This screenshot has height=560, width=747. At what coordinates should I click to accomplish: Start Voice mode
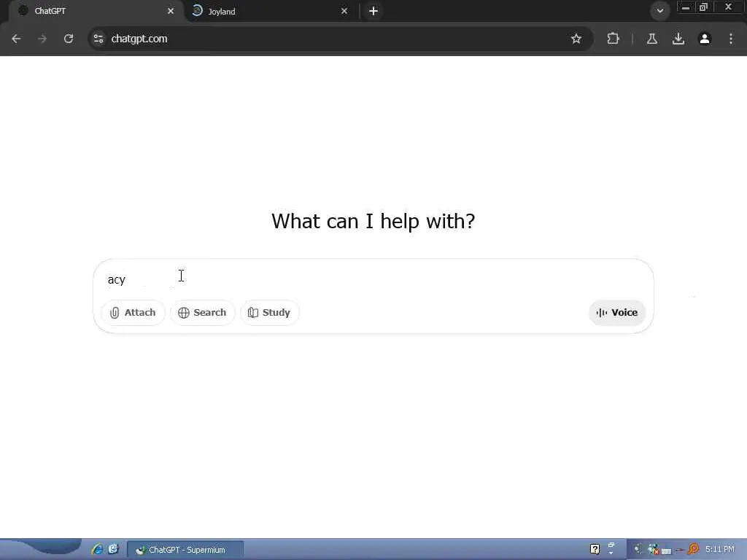617,312
